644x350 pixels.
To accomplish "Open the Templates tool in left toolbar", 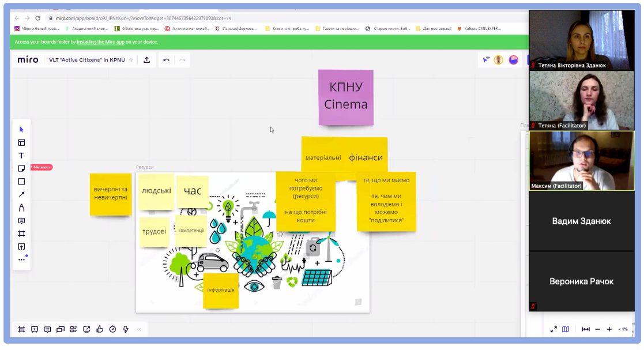I will coord(21,142).
